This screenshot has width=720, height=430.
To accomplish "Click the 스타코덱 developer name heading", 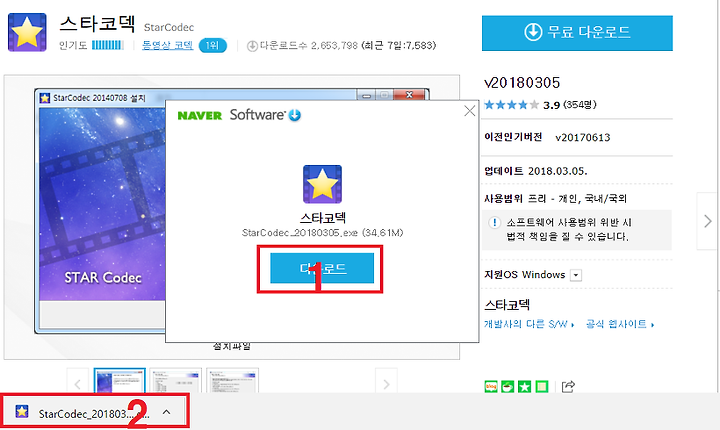I will point(507,305).
